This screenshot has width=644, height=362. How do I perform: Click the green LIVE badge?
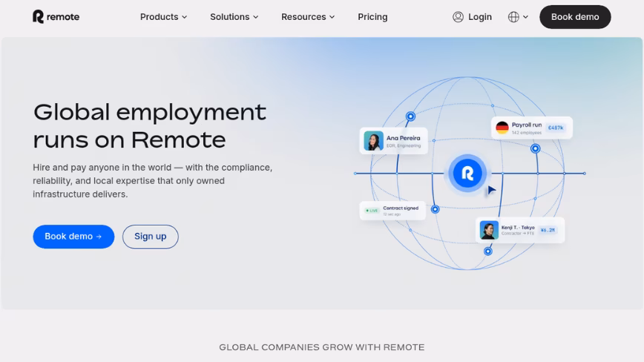372,211
